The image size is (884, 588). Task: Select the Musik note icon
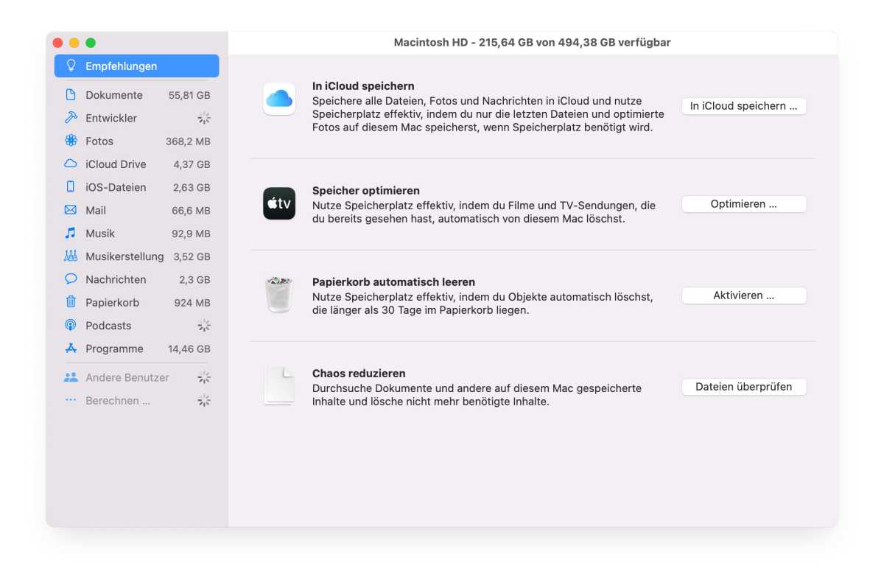71,233
